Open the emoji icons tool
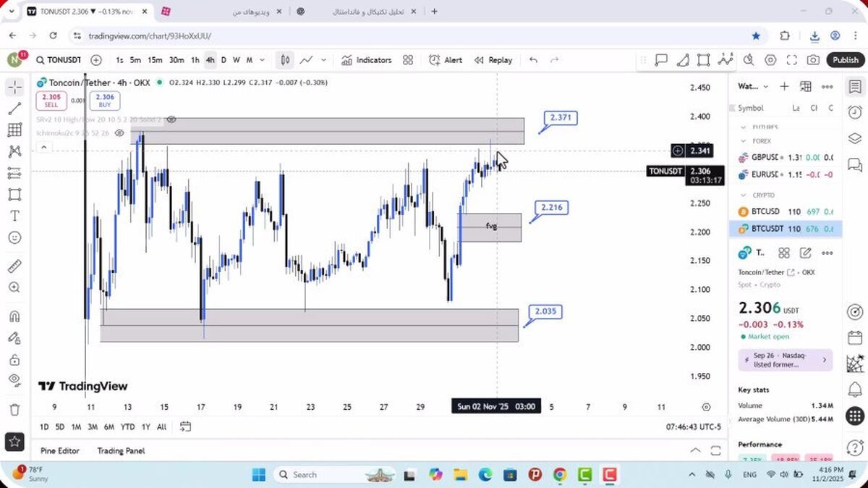This screenshot has height=488, width=868. click(14, 237)
